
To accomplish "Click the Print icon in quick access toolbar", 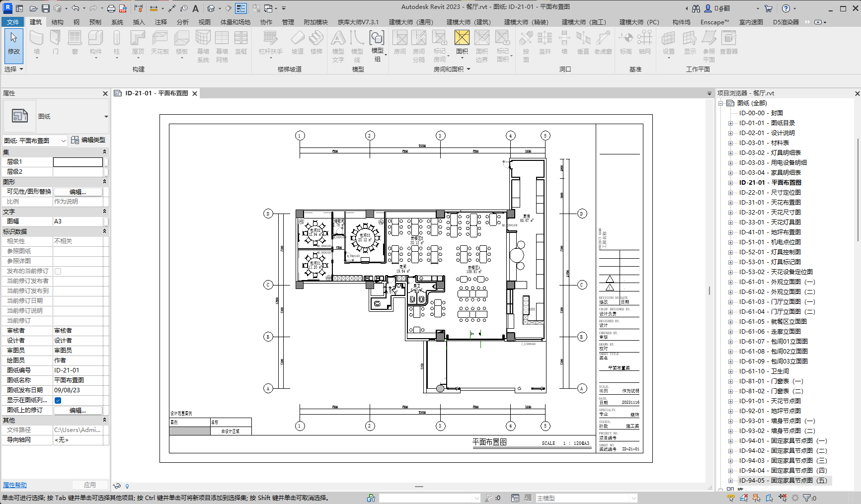I will 111,8.
